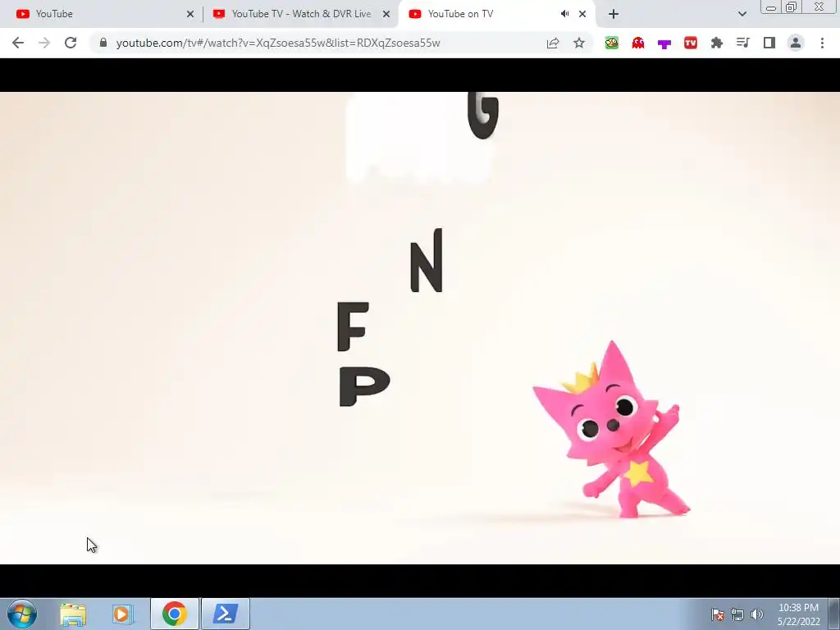Image resolution: width=840 pixels, height=630 pixels.
Task: Go back to previous page
Action: 18,43
